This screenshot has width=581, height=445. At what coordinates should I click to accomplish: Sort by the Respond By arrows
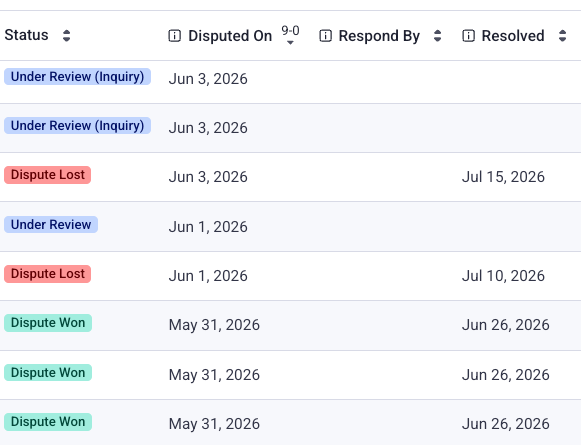(437, 36)
